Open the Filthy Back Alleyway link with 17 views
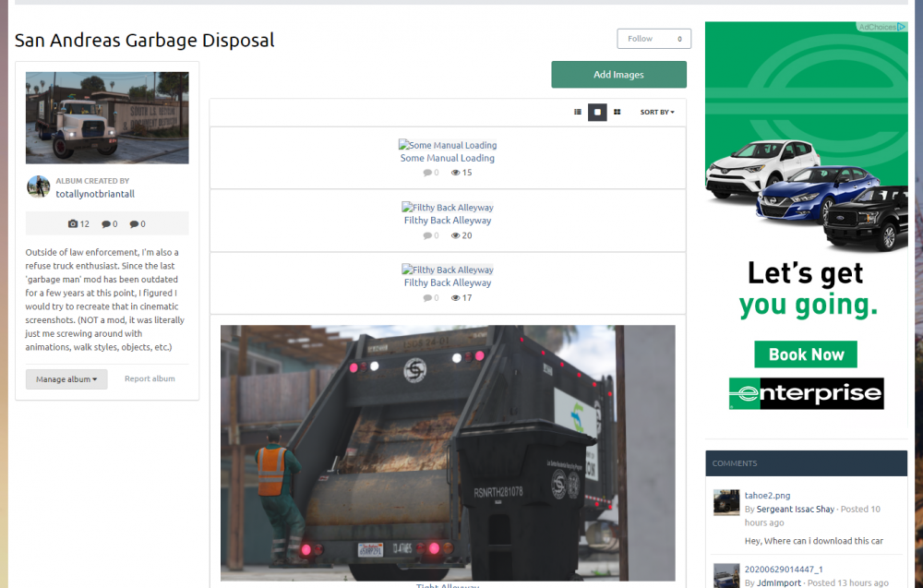 448,282
